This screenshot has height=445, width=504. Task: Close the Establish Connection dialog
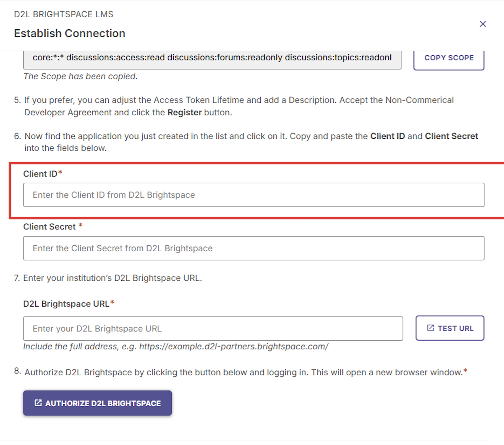[x=483, y=24]
